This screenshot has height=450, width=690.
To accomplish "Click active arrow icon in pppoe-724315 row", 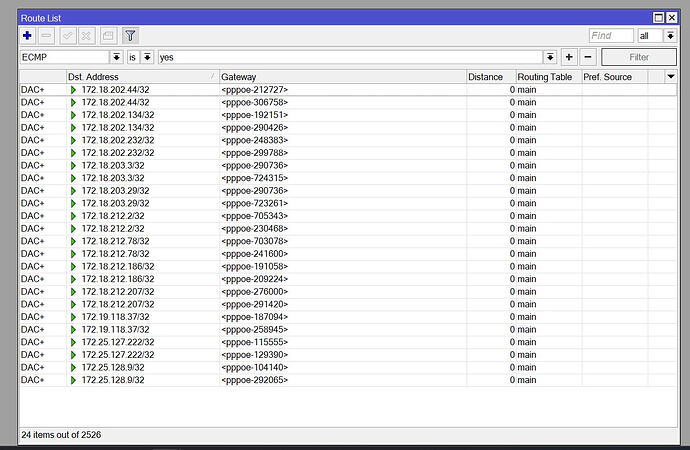I will pos(73,178).
